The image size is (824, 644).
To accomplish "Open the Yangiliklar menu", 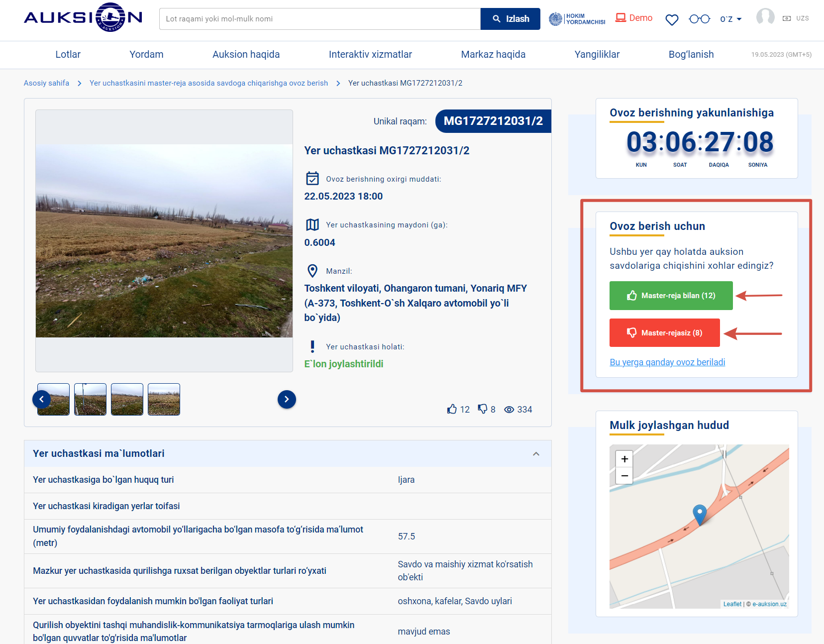I will (597, 54).
